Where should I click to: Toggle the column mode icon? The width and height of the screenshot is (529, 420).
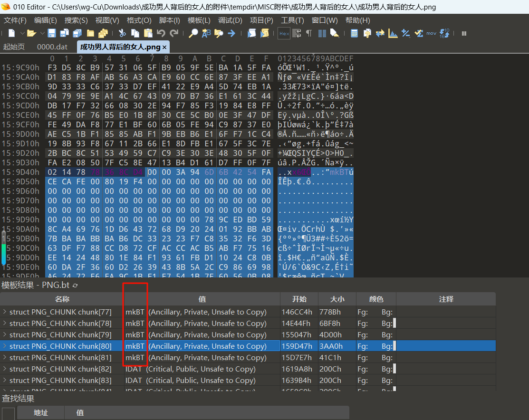(322, 33)
